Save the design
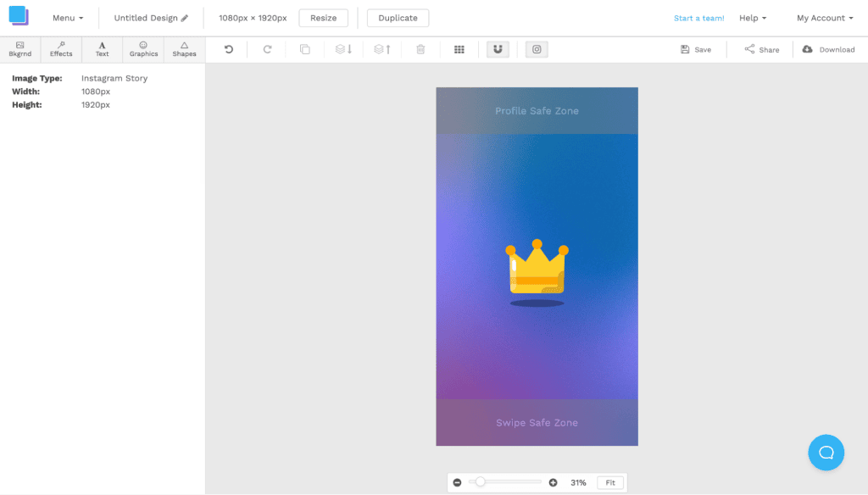Viewport: 868px width, 495px height. pyautogui.click(x=696, y=49)
